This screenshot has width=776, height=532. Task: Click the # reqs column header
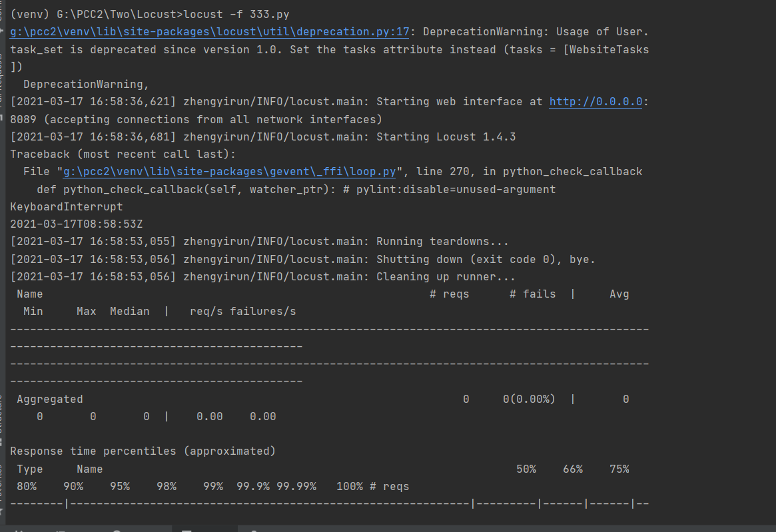450,294
